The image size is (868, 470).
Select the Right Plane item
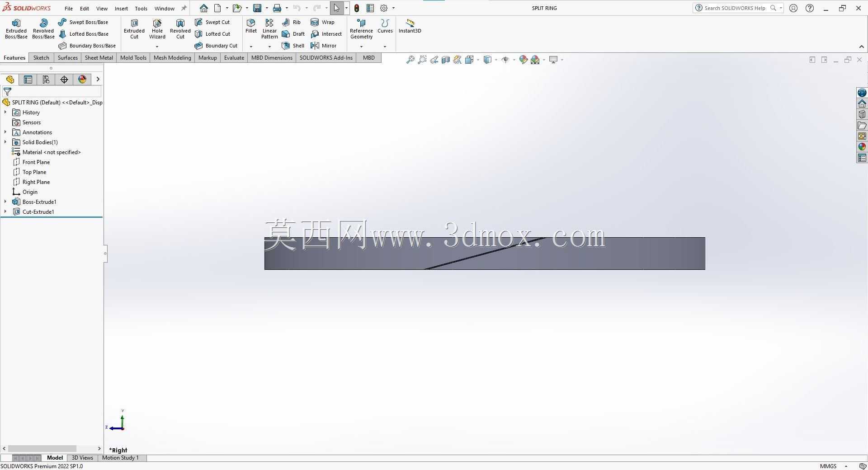pos(36,182)
